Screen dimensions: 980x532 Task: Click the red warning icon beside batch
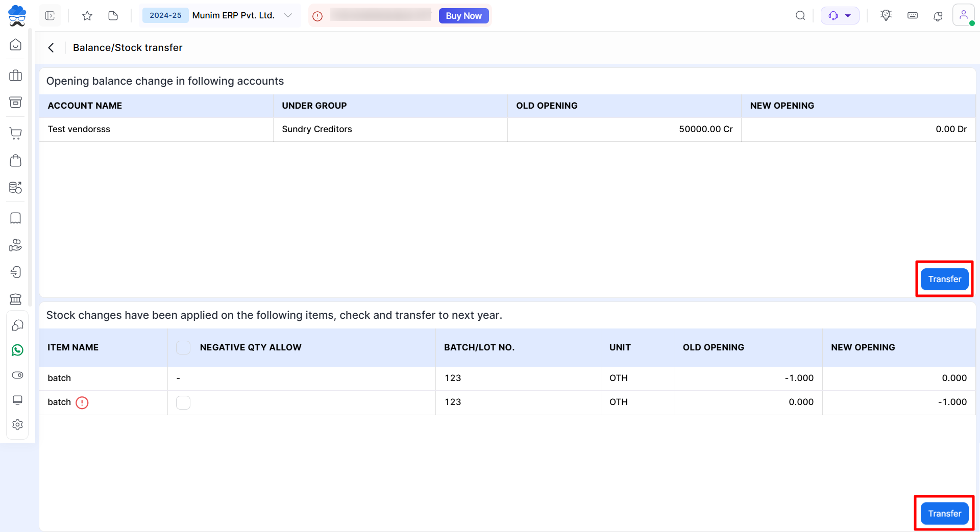point(82,402)
